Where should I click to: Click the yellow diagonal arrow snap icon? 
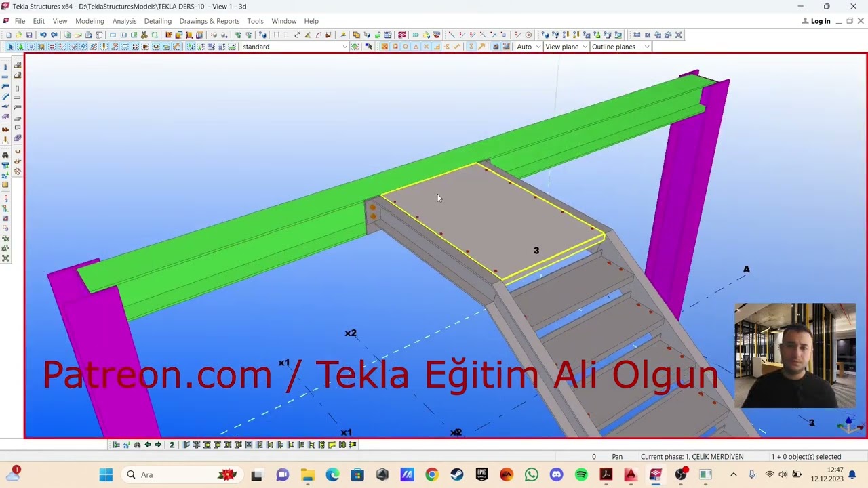pos(481,47)
